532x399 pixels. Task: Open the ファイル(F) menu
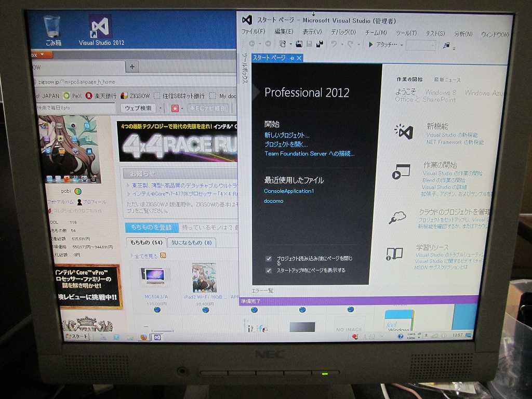253,32
